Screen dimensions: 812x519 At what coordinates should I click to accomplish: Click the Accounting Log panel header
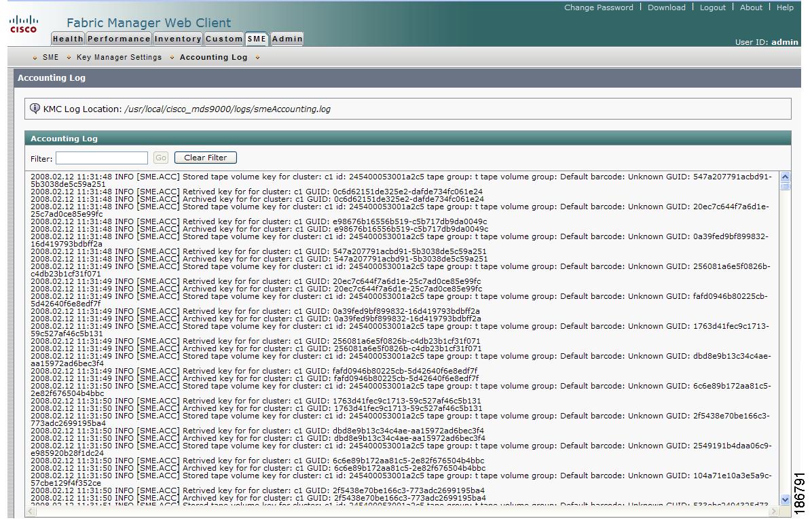[407, 139]
